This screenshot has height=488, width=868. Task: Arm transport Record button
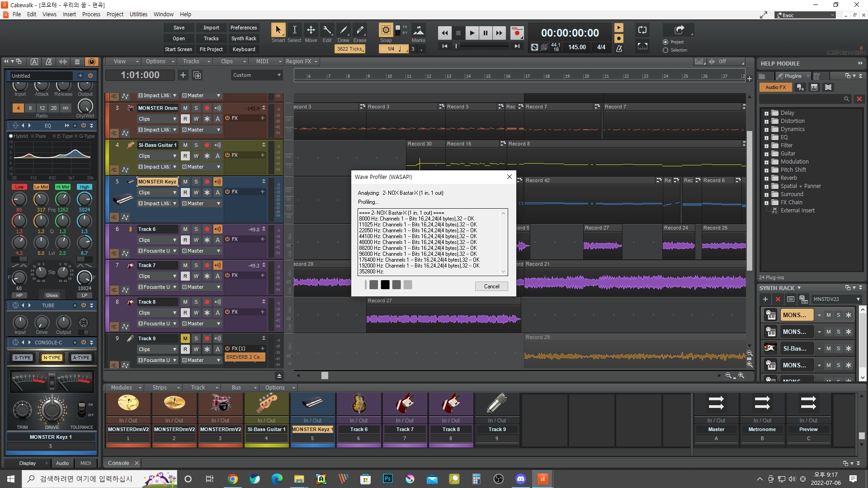[517, 33]
